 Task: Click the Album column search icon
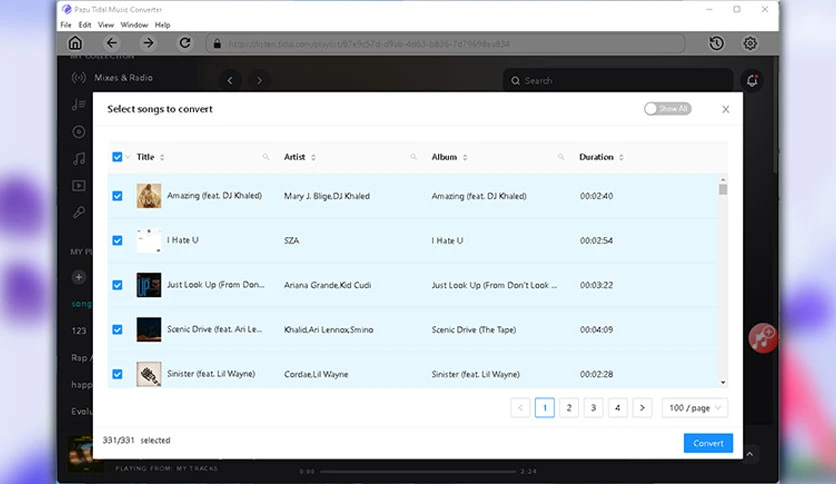pos(561,157)
